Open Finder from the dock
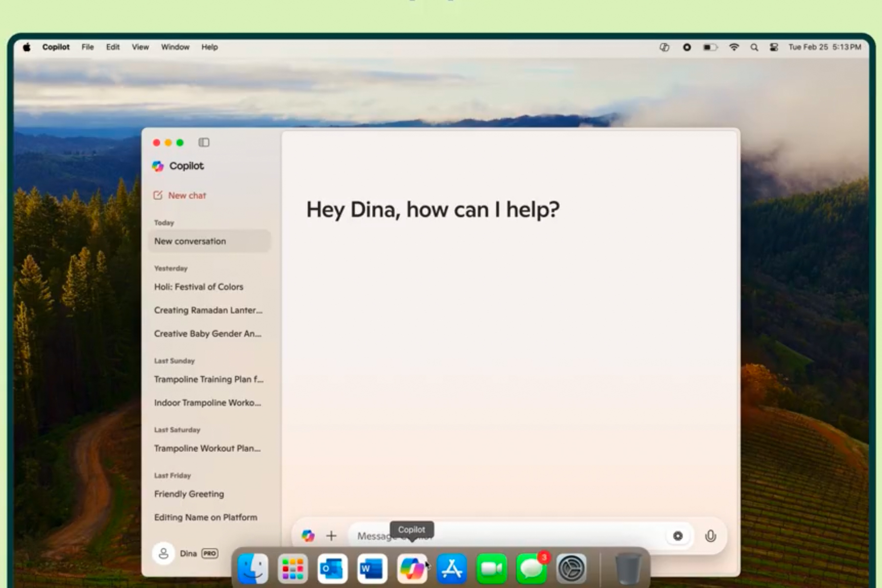The image size is (882, 588). click(253, 569)
